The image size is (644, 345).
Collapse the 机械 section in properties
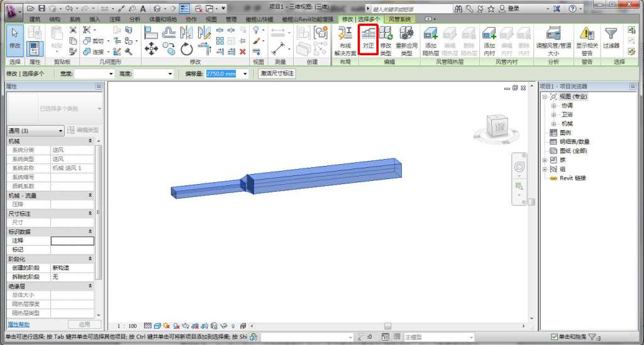[x=90, y=141]
